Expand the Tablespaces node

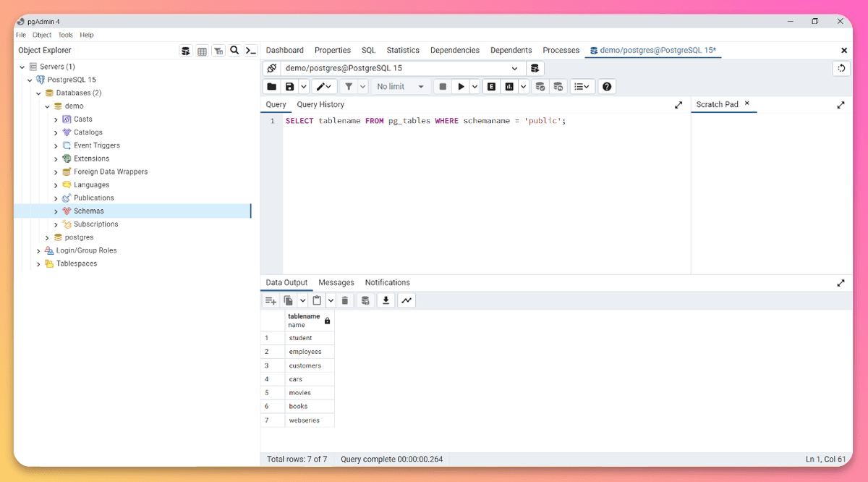(38, 264)
